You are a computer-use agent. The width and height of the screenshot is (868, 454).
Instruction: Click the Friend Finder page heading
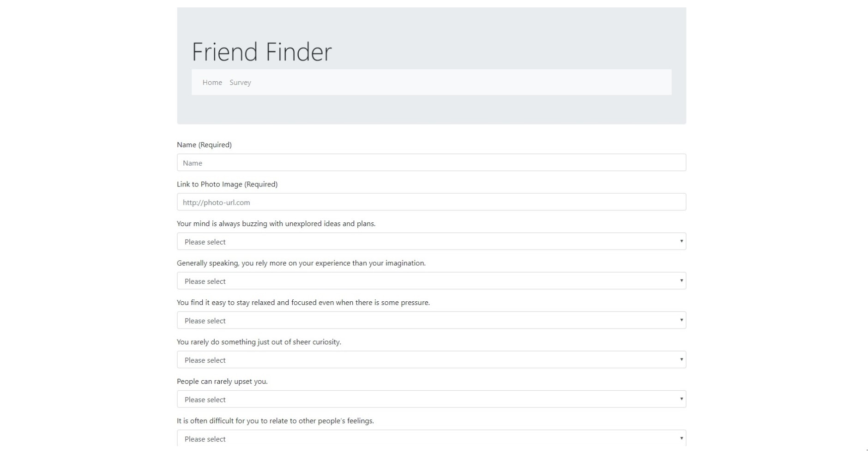[x=261, y=52]
